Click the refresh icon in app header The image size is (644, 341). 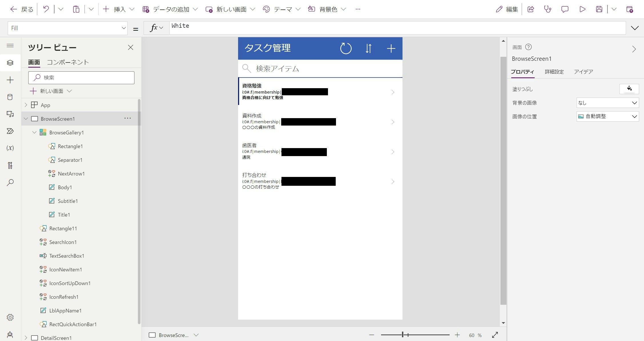coord(346,48)
